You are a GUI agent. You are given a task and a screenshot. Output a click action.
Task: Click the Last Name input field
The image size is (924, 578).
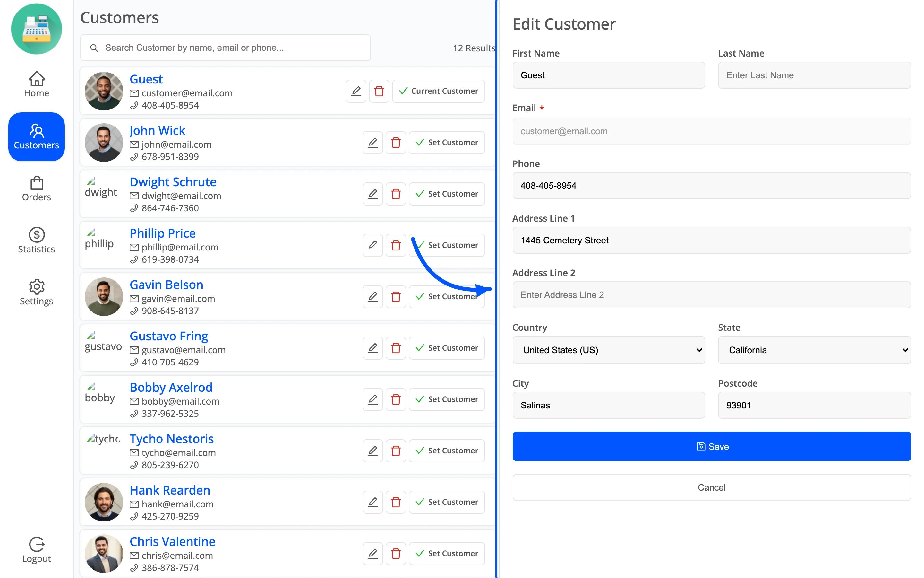click(814, 75)
